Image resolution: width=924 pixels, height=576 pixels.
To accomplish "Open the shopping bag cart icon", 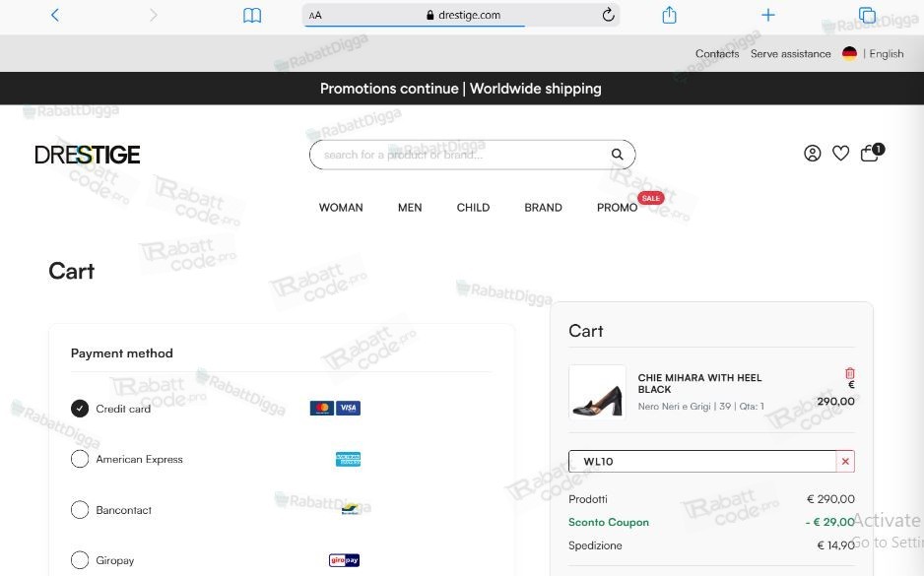I will point(872,153).
